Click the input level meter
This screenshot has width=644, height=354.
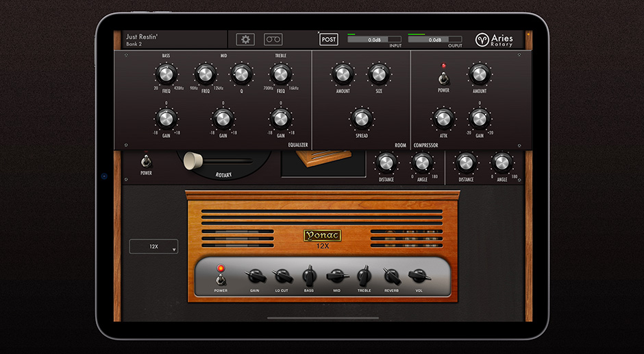click(375, 40)
